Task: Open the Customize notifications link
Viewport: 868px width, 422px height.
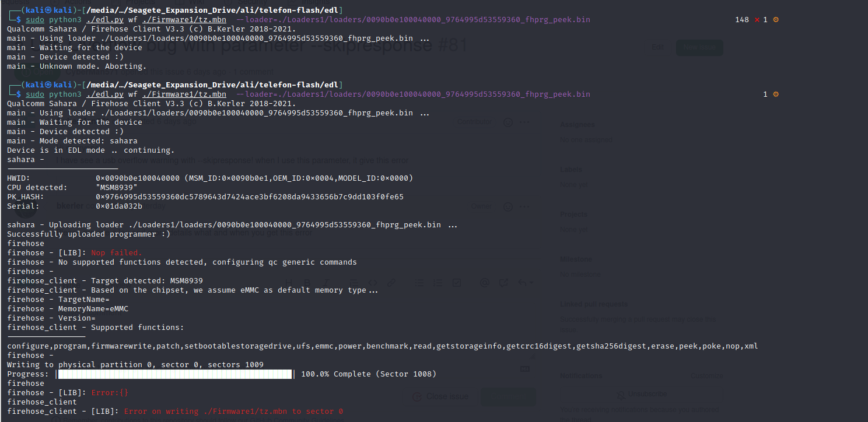Action: [706, 376]
